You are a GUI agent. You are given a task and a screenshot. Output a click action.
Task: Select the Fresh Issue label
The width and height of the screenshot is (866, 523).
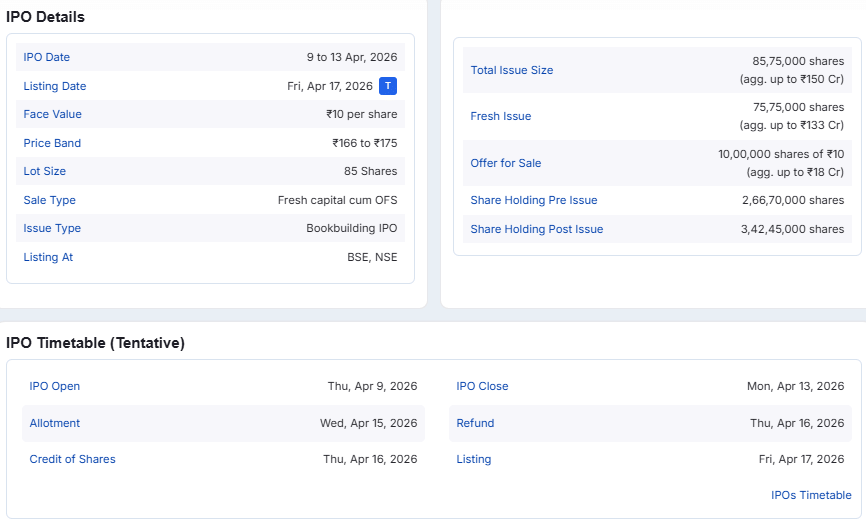[501, 116]
